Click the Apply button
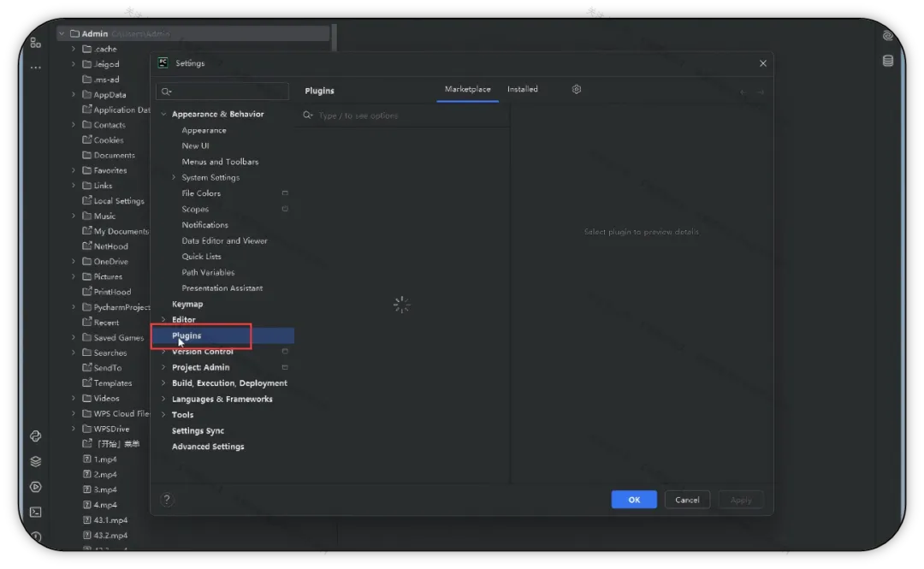Image resolution: width=924 pixels, height=569 pixels. (x=741, y=500)
